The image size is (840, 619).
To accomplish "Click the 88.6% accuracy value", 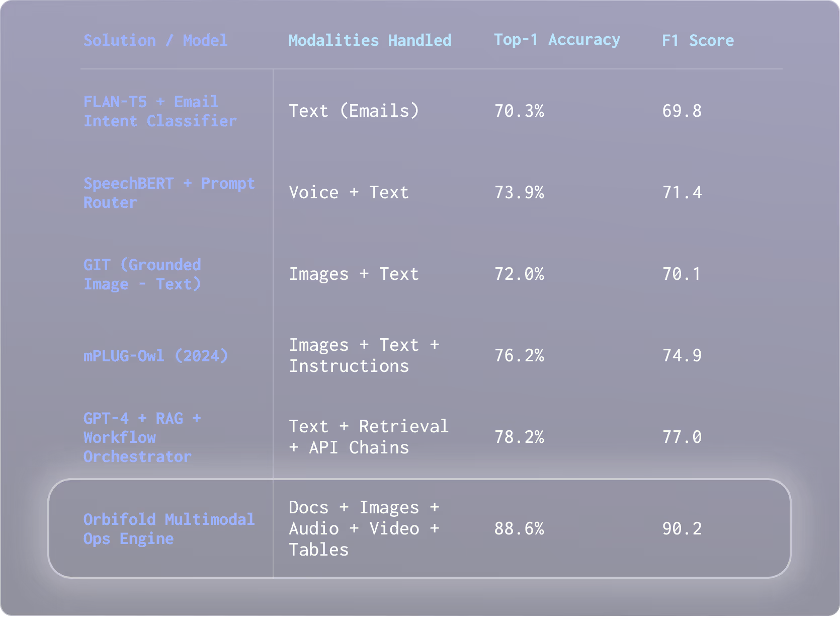I will [519, 528].
